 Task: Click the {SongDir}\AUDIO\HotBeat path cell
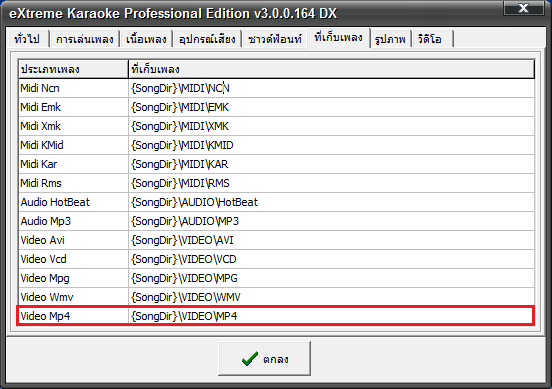click(332, 202)
